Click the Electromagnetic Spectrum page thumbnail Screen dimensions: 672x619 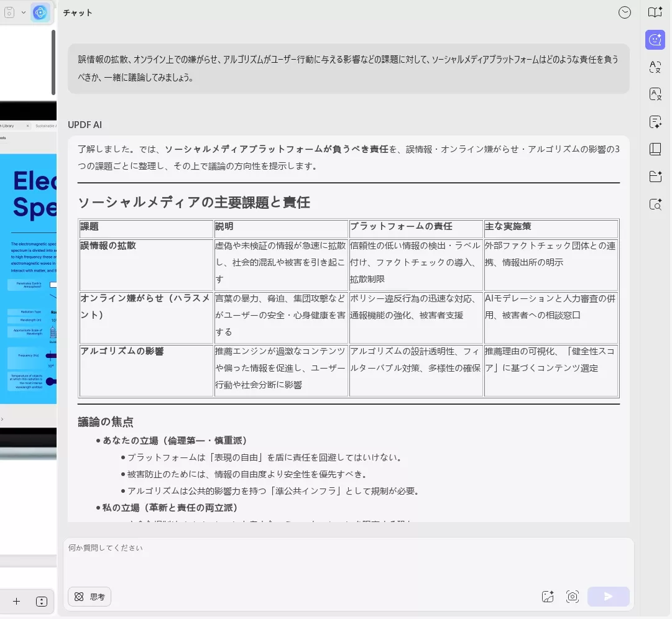29,278
